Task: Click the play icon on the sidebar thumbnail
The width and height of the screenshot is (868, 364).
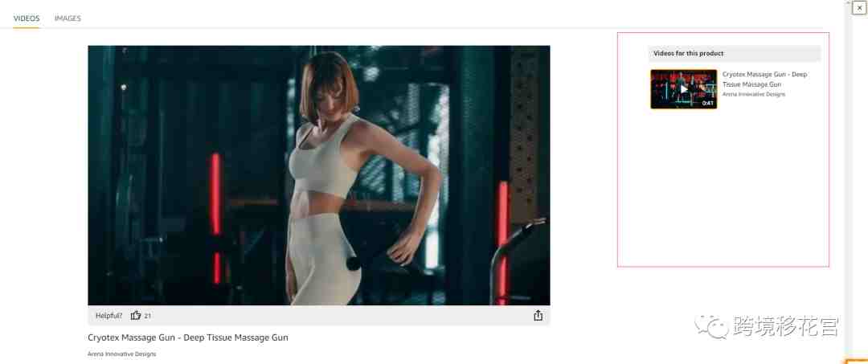Action: tap(684, 89)
